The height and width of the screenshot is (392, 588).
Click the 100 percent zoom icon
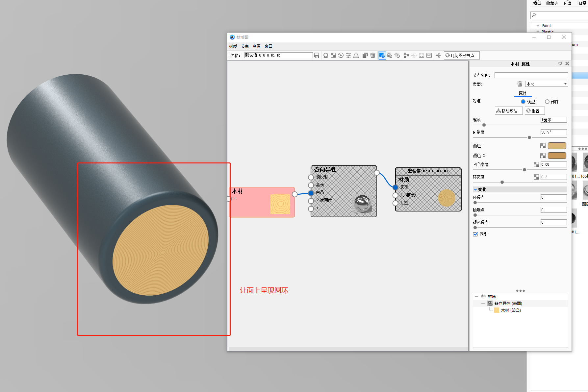pyautogui.click(x=429, y=55)
